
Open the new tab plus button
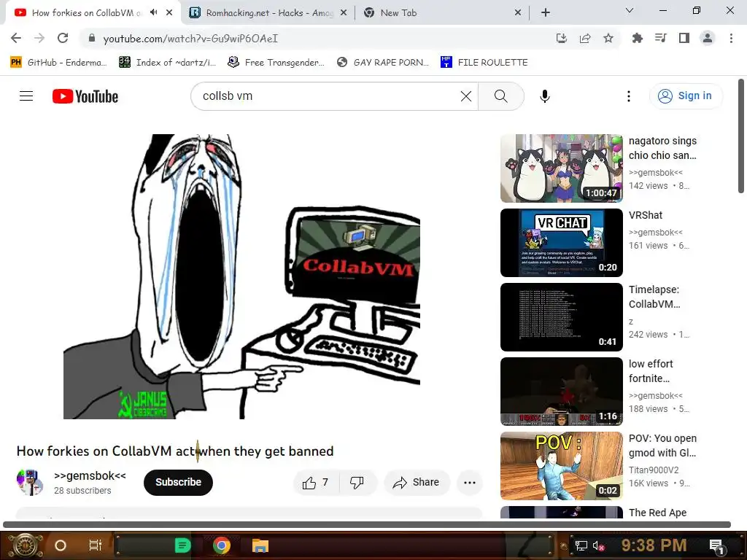coord(546,13)
